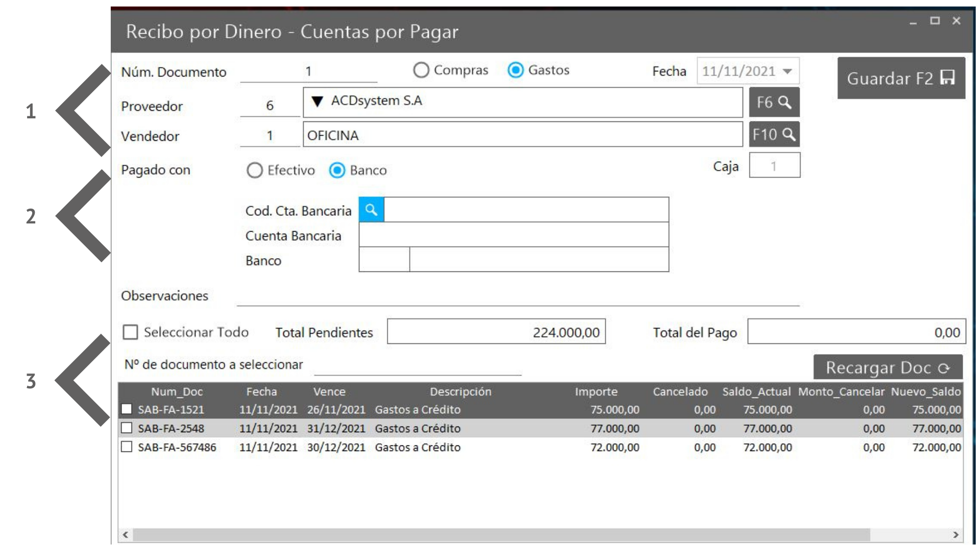Expand the ACDsystem S.A supplier dropdown
The image size is (980, 551).
(317, 102)
